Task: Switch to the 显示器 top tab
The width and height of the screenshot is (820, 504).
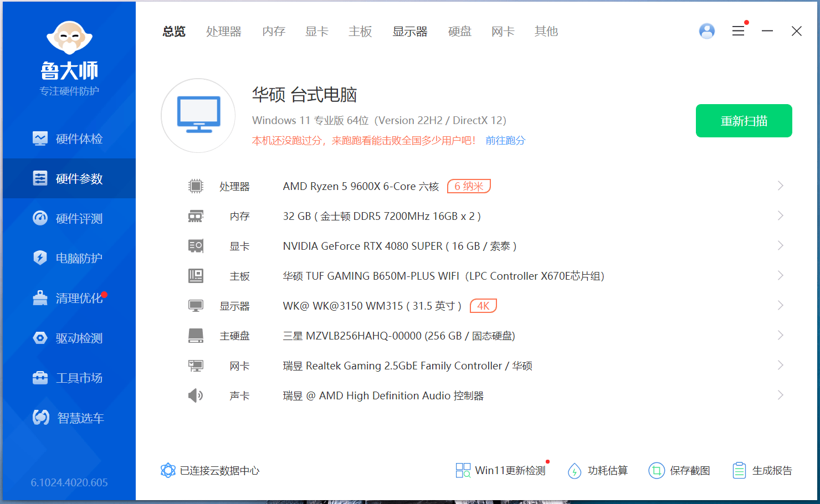Action: tap(410, 32)
